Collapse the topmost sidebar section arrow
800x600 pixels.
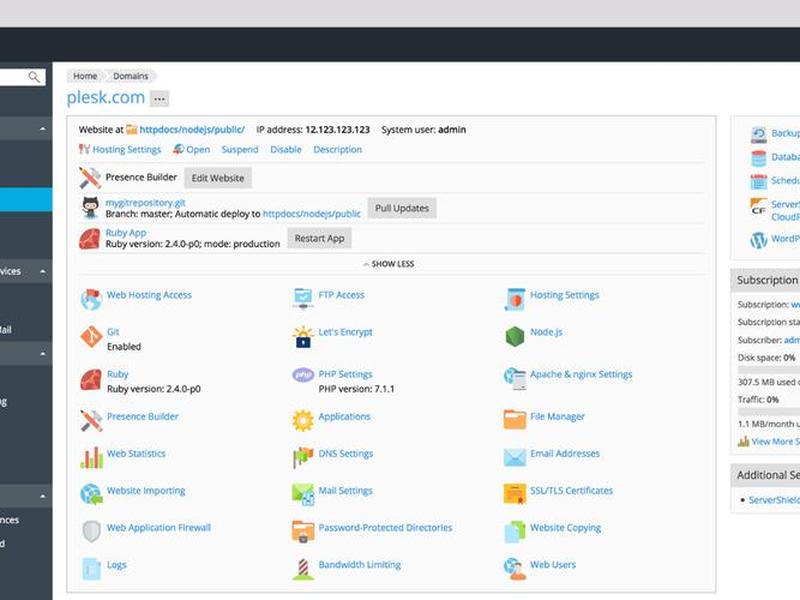pos(43,129)
